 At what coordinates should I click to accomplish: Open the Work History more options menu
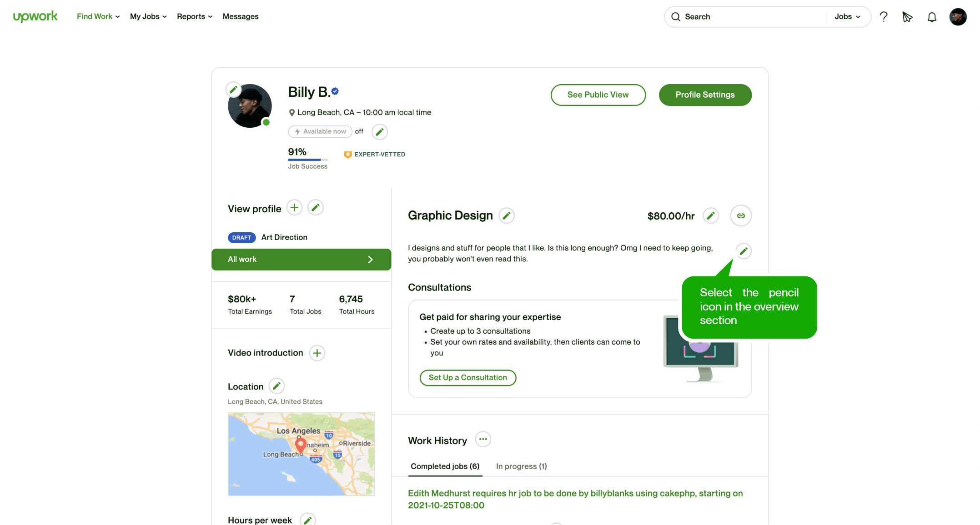[483, 439]
